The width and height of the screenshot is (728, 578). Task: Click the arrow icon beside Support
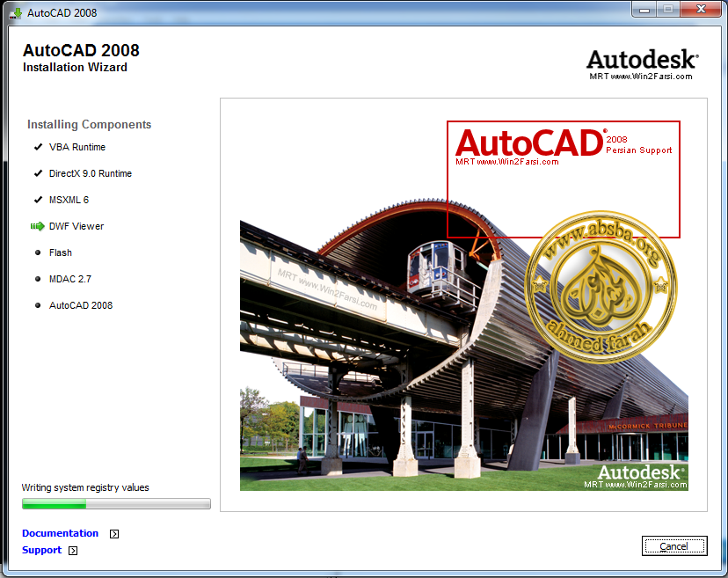(x=73, y=551)
